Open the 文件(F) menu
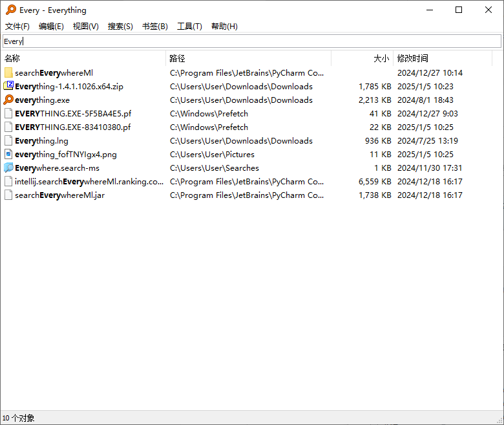Screen dimensions: 504x425 point(17,27)
